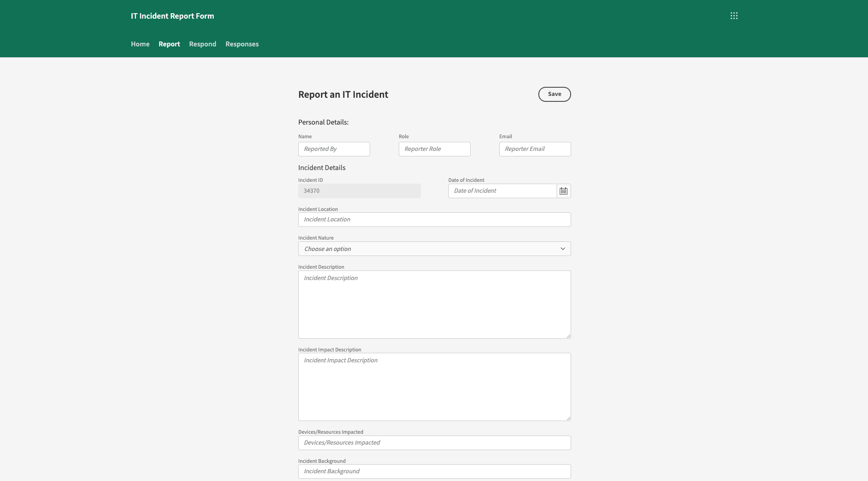Screen dimensions: 868x481
Task: Open the Responses tab
Action: tap(242, 44)
